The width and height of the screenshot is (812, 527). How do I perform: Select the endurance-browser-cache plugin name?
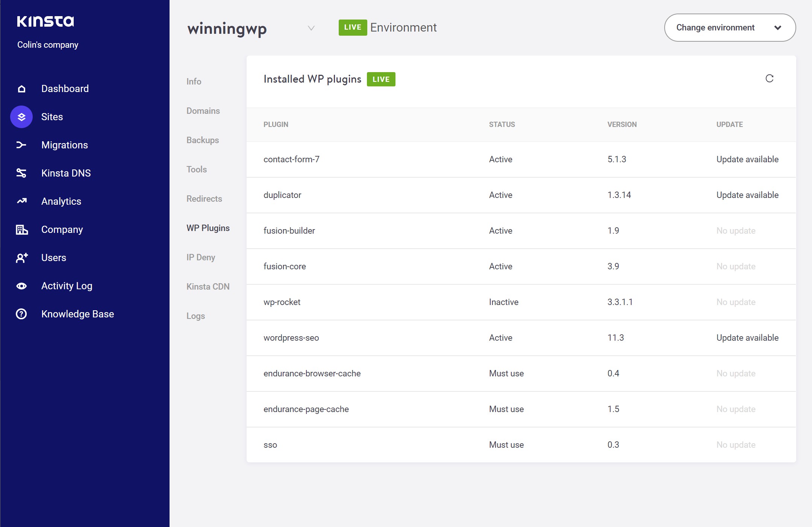point(312,373)
